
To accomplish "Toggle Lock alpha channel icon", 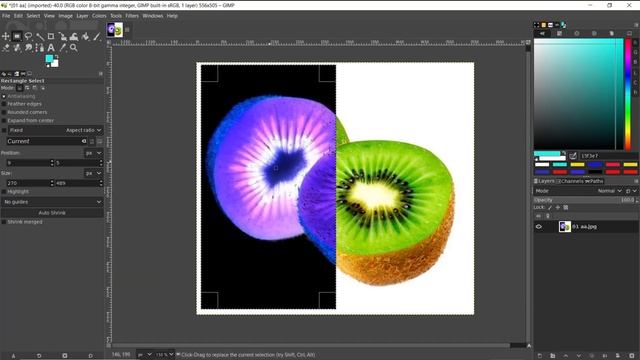I will tap(566, 207).
